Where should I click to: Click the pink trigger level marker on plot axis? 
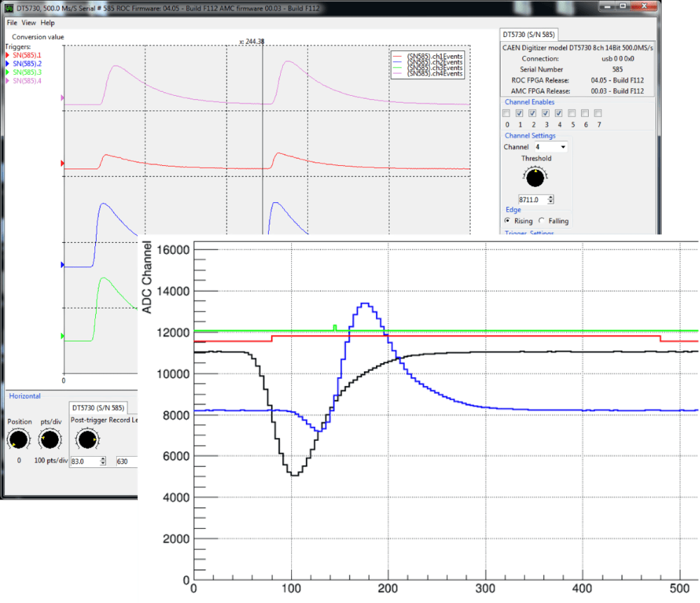point(62,98)
